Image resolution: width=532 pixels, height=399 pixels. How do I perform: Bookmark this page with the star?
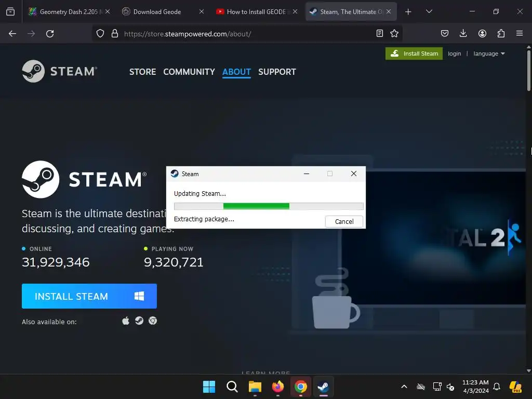pos(394,33)
